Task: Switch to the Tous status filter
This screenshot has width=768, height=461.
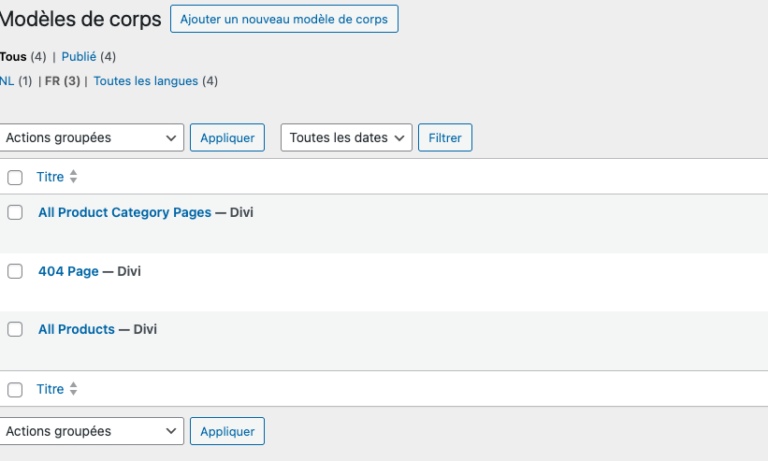Action: point(13,57)
